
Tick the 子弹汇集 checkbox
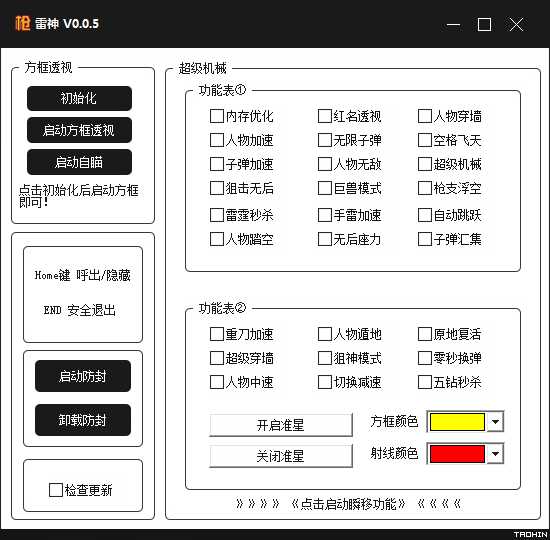pos(425,239)
